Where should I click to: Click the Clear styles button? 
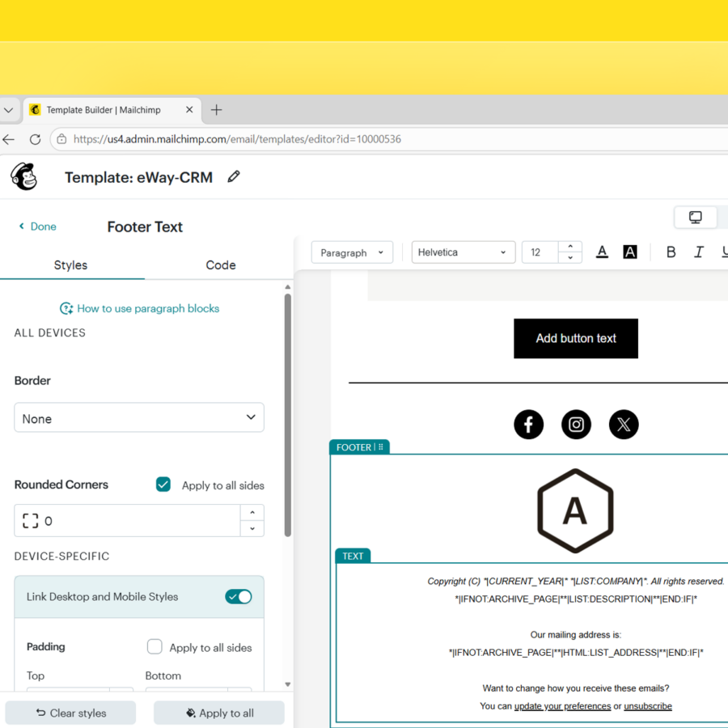(x=70, y=713)
